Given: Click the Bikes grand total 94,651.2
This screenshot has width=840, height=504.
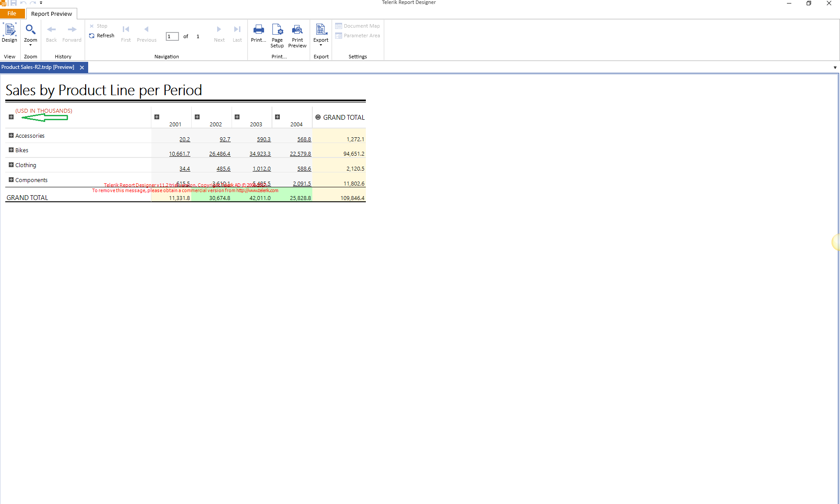Looking at the screenshot, I should pos(354,154).
